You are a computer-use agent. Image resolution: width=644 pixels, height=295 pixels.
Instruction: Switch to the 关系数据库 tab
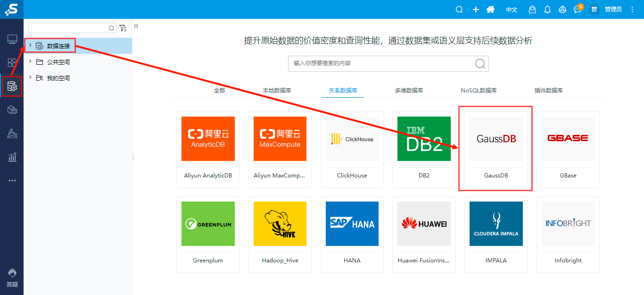tap(343, 90)
